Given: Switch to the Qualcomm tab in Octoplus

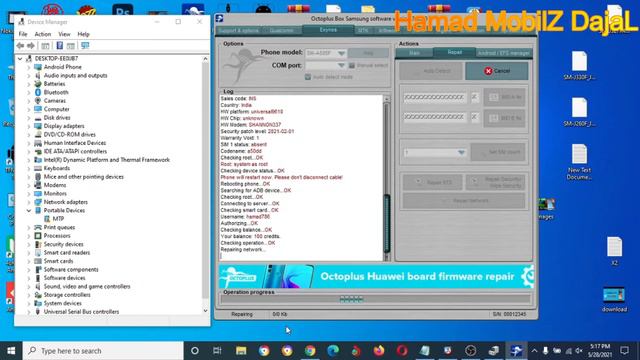Looking at the screenshot, I should pos(281,31).
